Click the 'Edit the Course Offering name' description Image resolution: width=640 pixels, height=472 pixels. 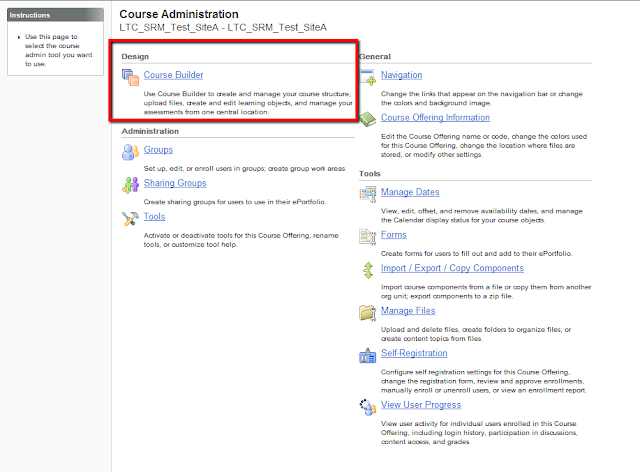[x=484, y=145]
